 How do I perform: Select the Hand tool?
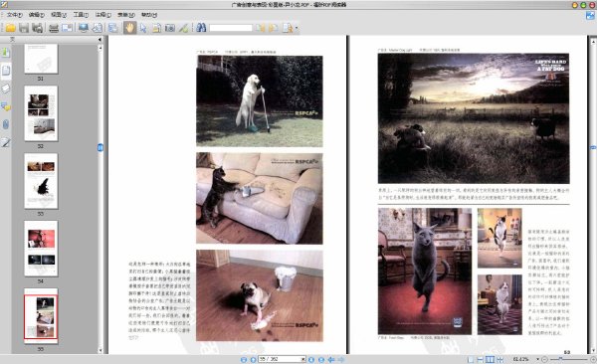point(129,28)
